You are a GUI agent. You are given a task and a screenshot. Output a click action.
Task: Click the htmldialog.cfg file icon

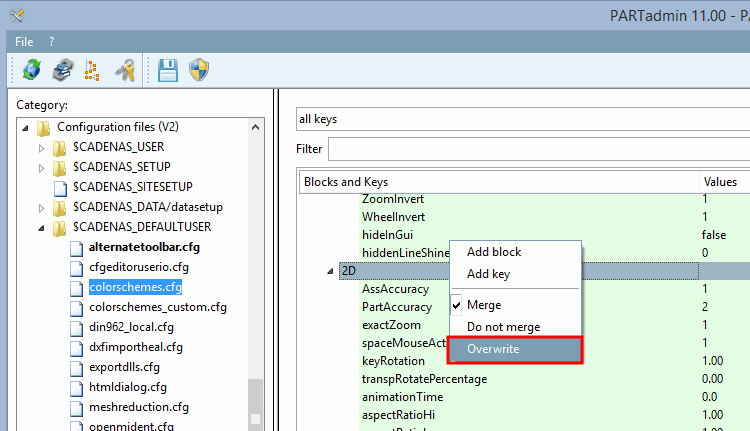[77, 388]
